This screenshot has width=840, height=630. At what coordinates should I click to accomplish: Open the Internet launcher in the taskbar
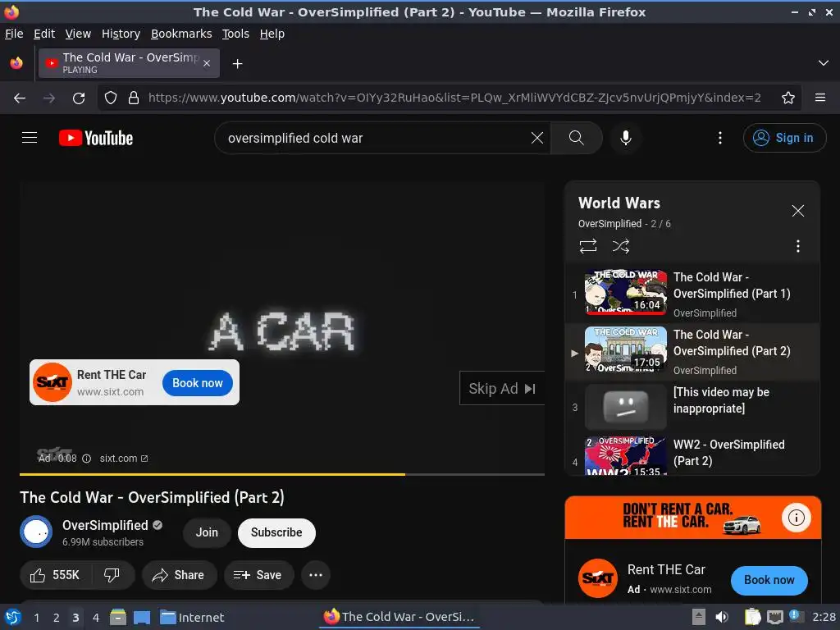coord(192,618)
